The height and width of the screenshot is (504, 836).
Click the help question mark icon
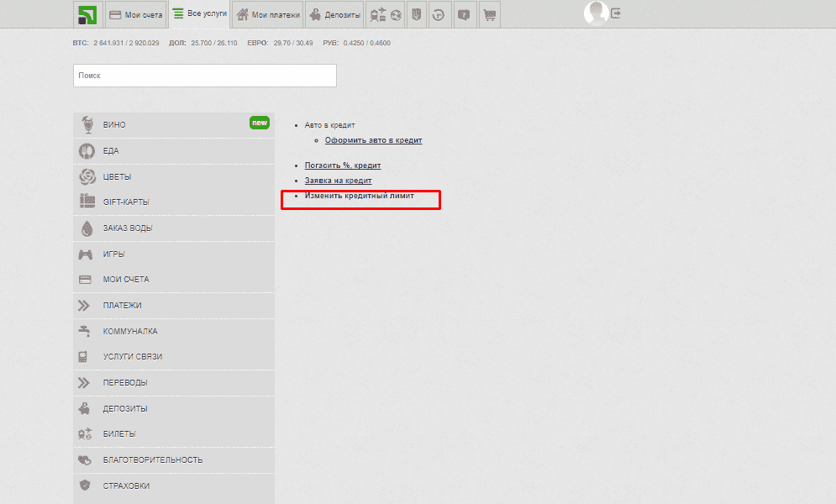[463, 14]
